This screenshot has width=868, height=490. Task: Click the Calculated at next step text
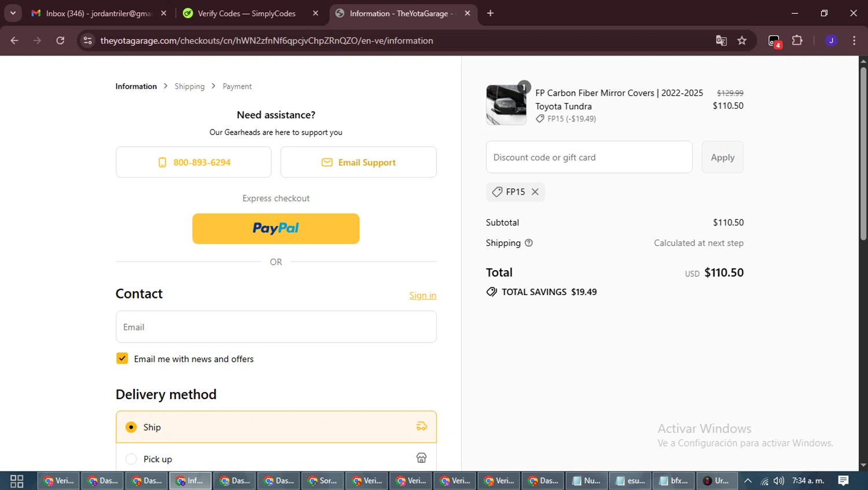[698, 243]
